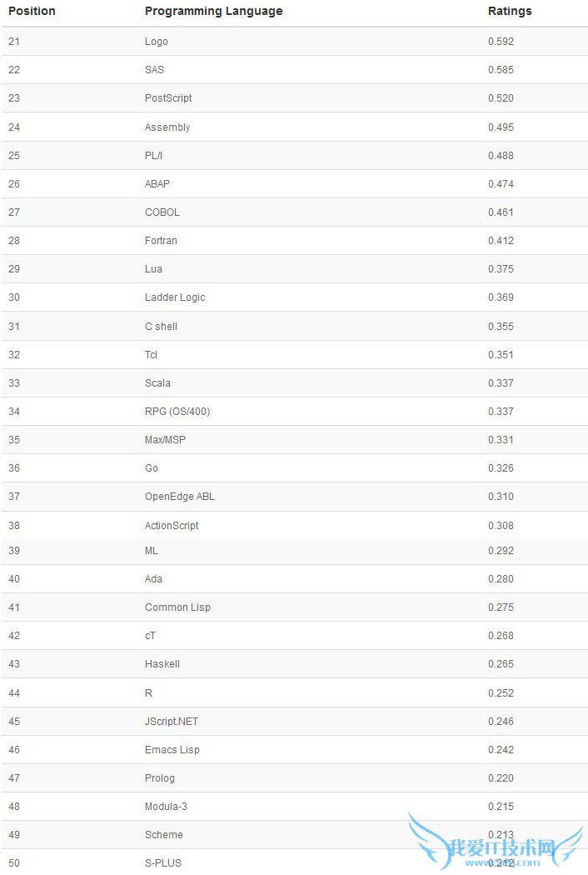The width and height of the screenshot is (588, 875).
Task: Select the Assembly entry in the table
Action: (x=167, y=127)
